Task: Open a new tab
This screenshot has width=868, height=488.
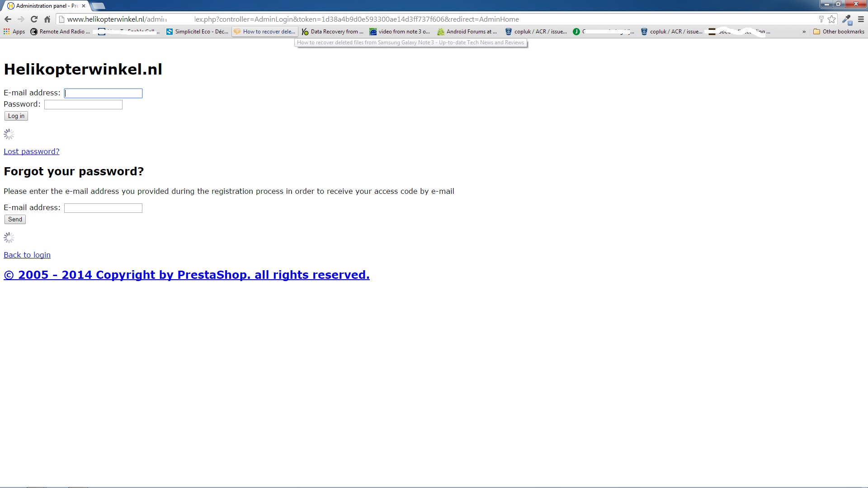Action: 98,6
